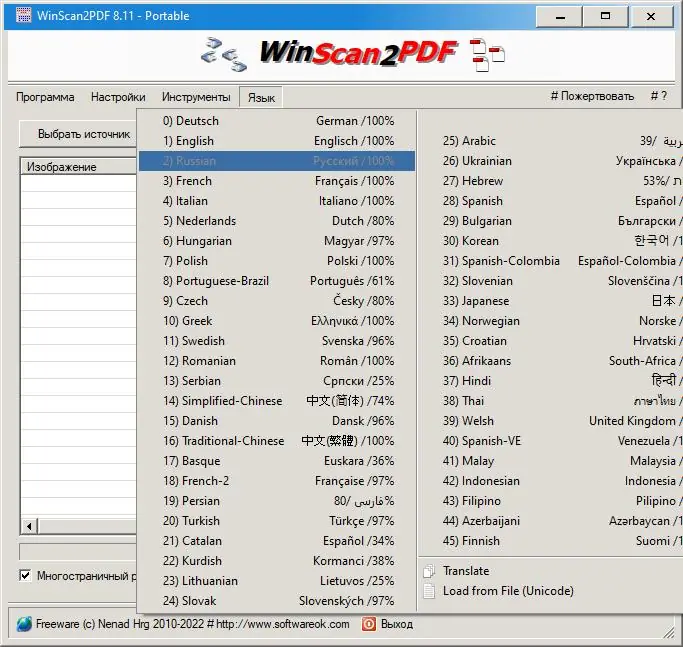Click the Translate documents icon
This screenshot has width=683, height=647.
[x=429, y=571]
